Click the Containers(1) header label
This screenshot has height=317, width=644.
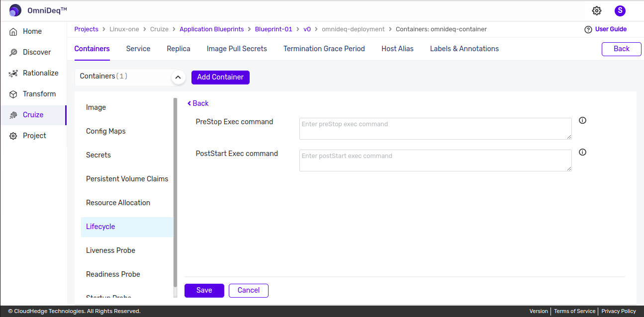point(104,76)
